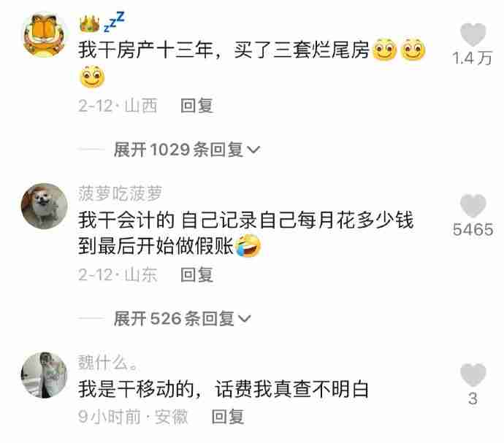
Task: Expand 展开1029条回复 replies
Action: [186, 150]
